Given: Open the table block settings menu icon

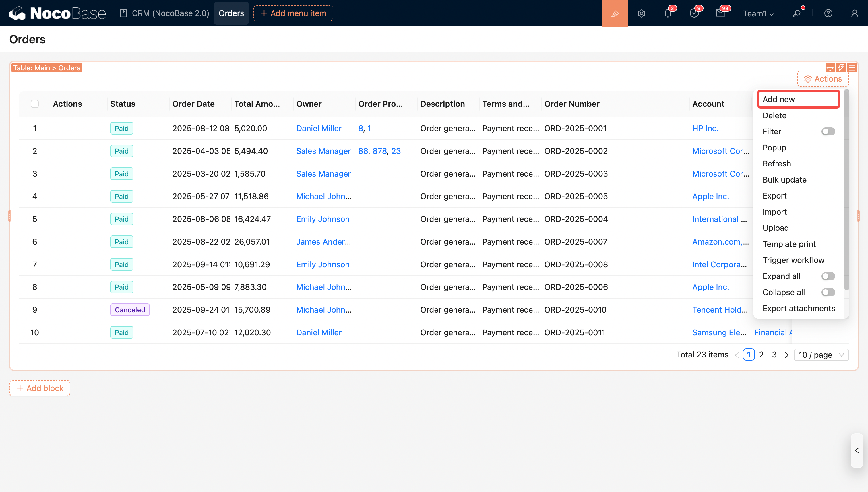Looking at the screenshot, I should click(852, 67).
